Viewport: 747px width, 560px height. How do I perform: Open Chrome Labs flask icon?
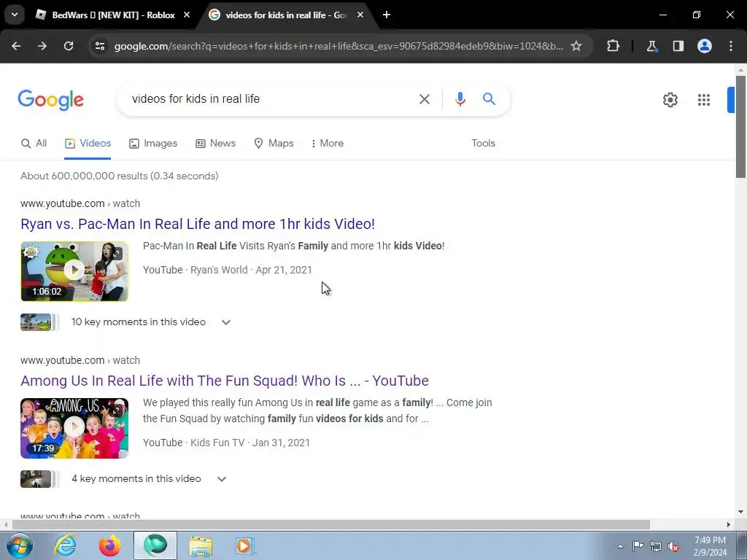coord(651,46)
